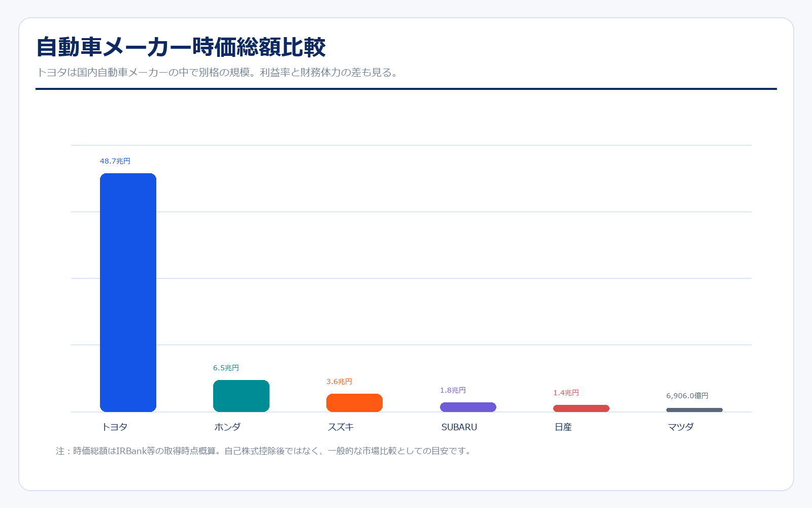Click the footnote starting with 注:時価総額

point(264,451)
